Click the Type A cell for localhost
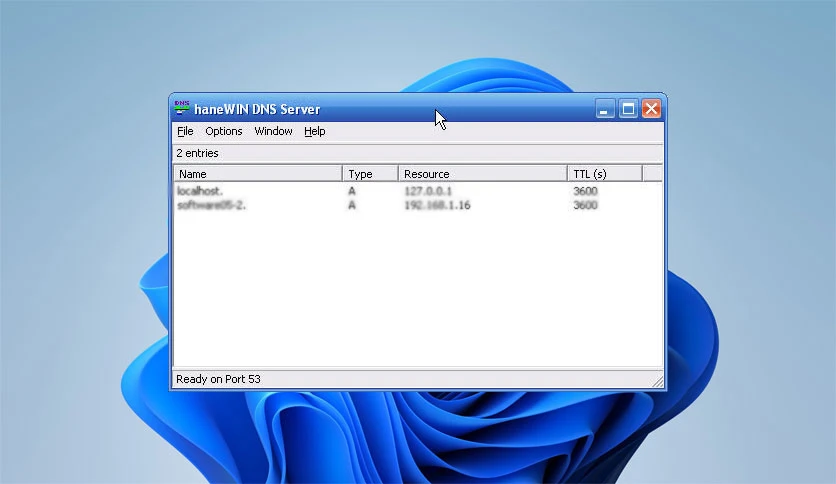 (352, 191)
